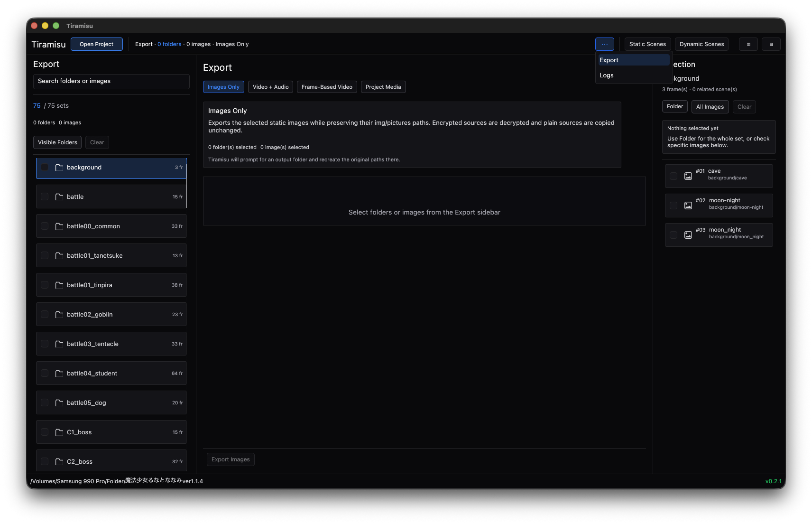The image size is (812, 524).
Task: Select Export from the open dropdown menu
Action: click(633, 60)
